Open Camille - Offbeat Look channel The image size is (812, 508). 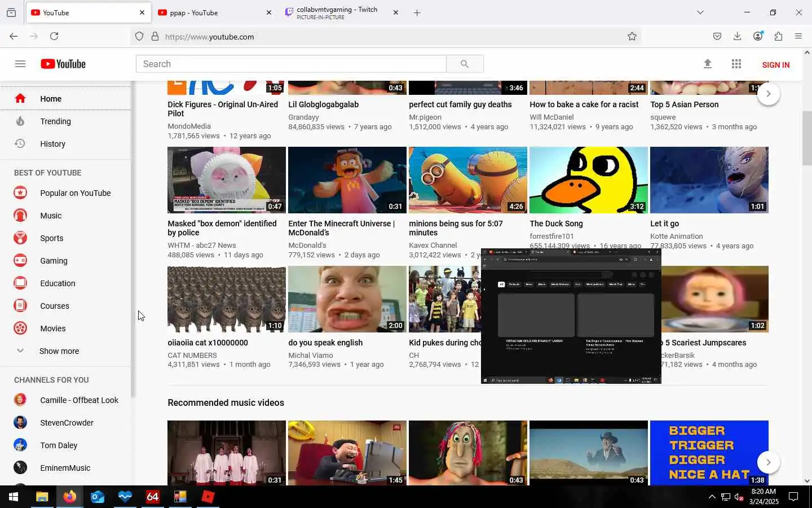[x=65, y=400]
